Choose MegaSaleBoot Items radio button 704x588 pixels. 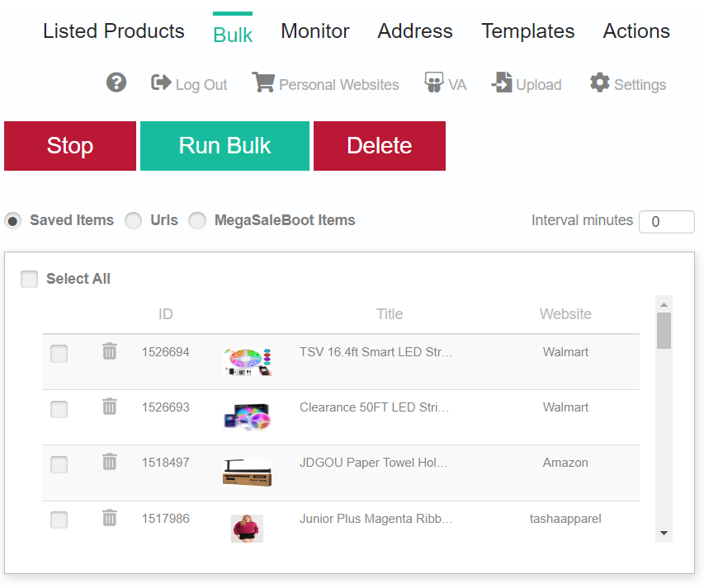pyautogui.click(x=197, y=221)
